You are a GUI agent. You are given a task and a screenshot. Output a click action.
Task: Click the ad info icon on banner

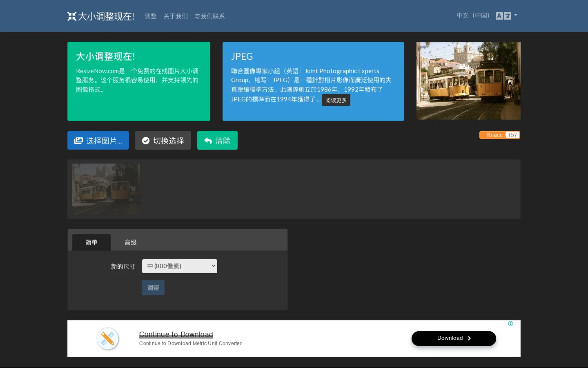pos(510,324)
